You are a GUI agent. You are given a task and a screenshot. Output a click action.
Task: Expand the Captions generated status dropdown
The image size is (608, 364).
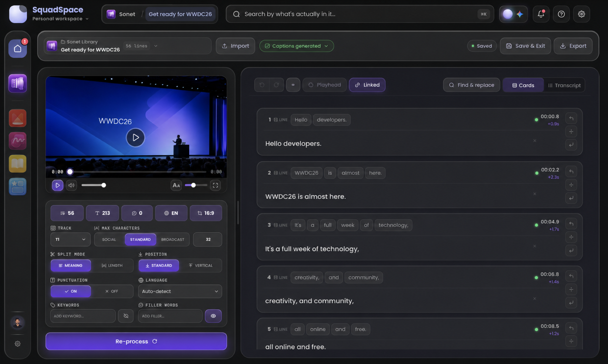(297, 46)
